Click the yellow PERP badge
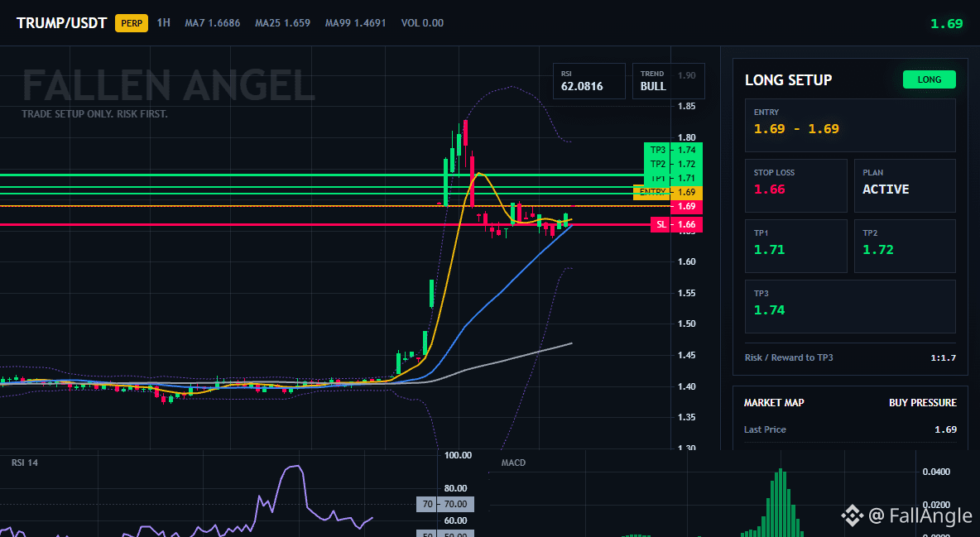The height and width of the screenshot is (537, 980). (x=132, y=24)
